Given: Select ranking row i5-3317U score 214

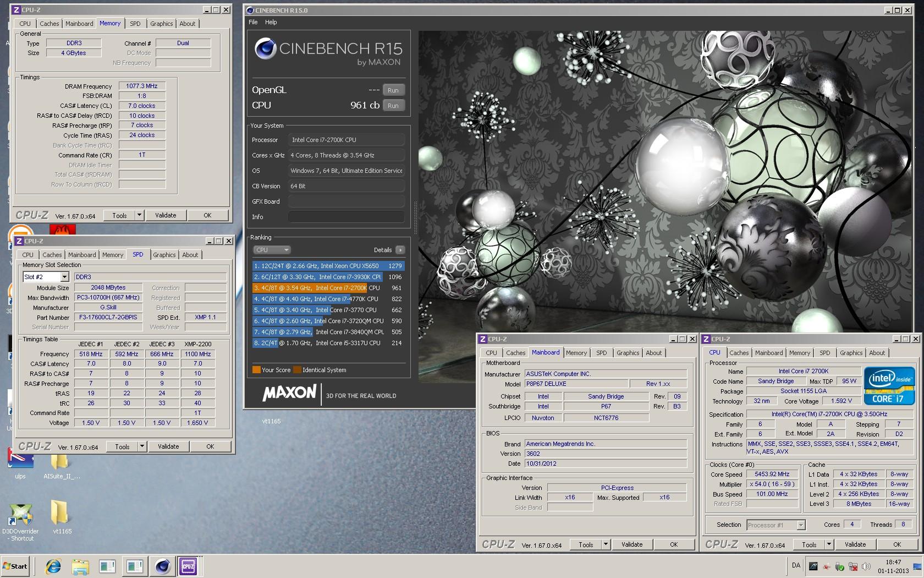Looking at the screenshot, I should tap(328, 343).
